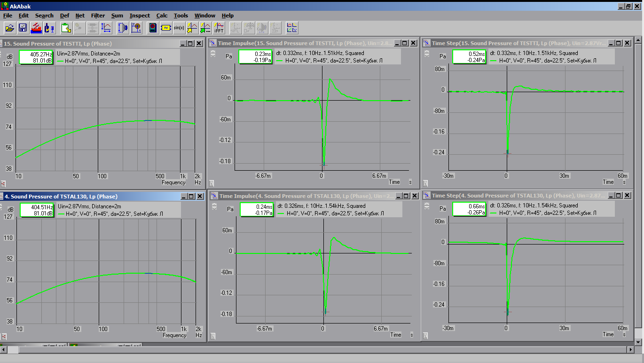Click the info icon below Time Step TSTAL130 graph
644x363 pixels.
point(425,336)
